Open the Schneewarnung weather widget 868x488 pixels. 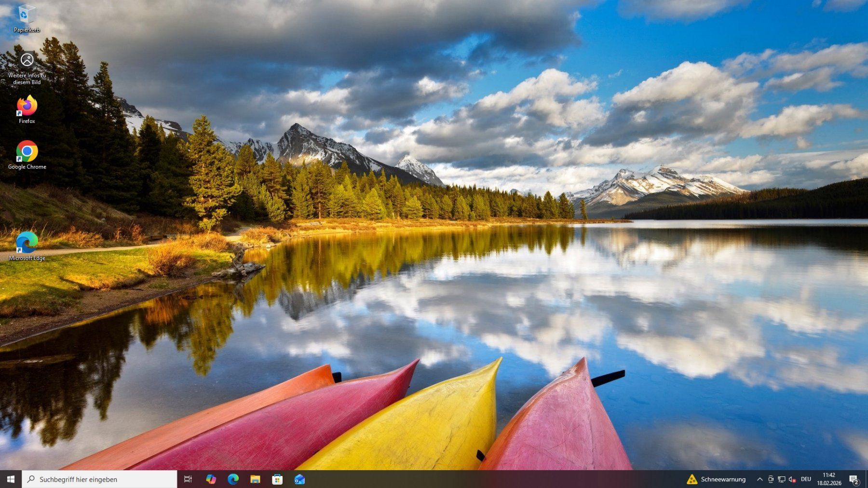[716, 479]
